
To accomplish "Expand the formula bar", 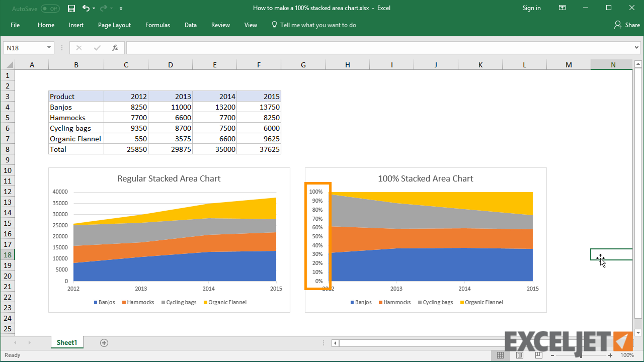I will tap(637, 48).
